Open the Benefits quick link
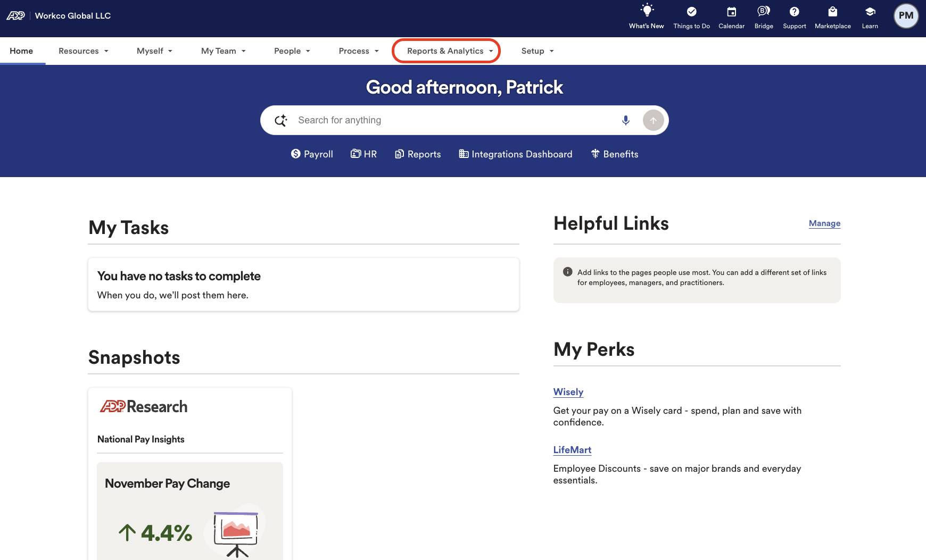 point(615,154)
